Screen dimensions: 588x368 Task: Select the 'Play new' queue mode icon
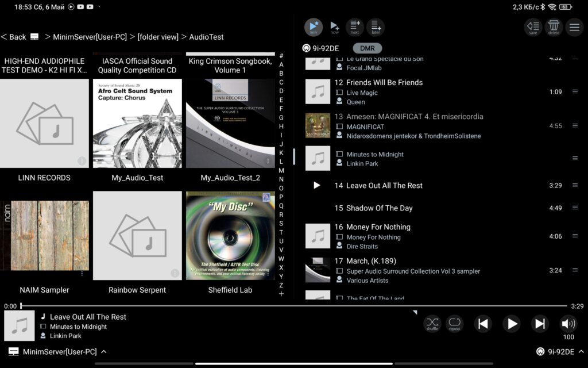pos(314,27)
